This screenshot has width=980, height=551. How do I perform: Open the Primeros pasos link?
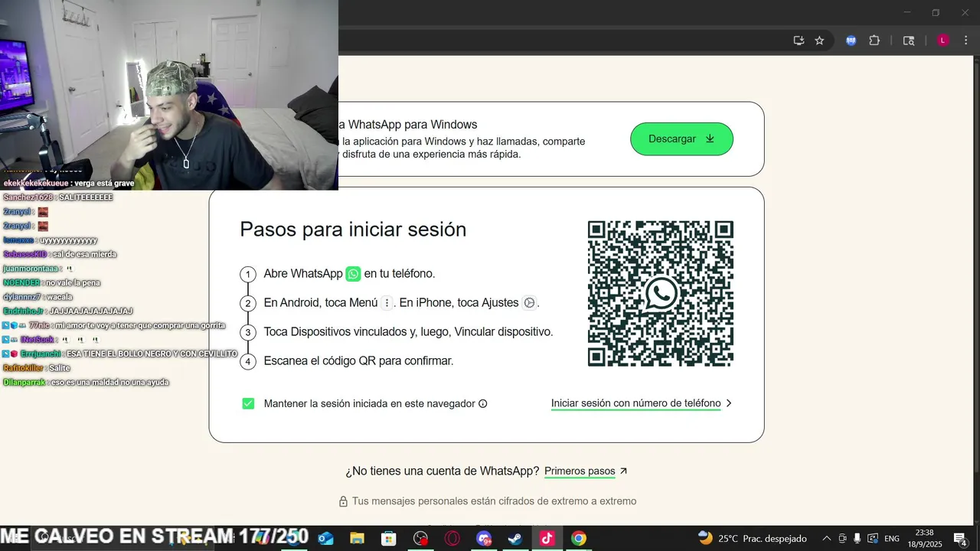pos(580,471)
